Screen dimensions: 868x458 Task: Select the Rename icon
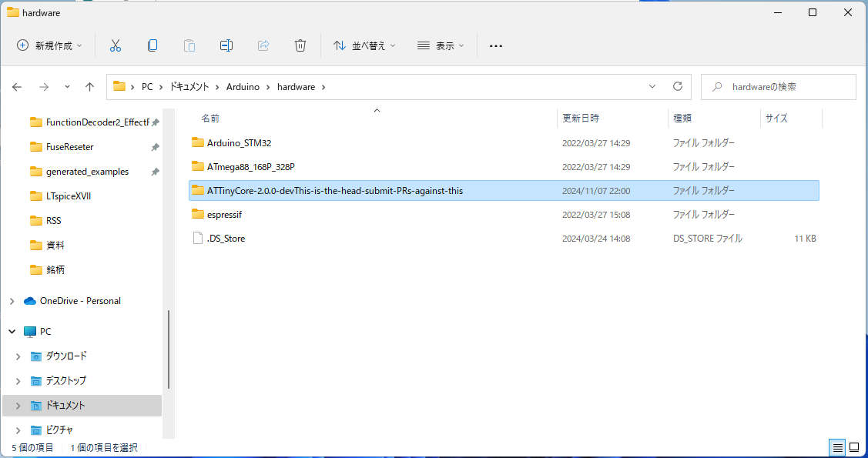(226, 45)
